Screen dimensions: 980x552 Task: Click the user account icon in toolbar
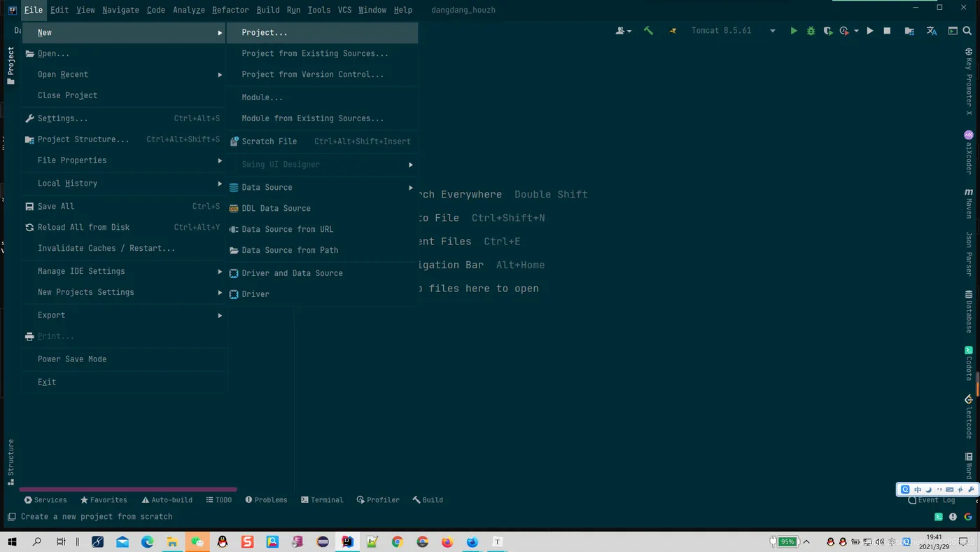pyautogui.click(x=623, y=31)
